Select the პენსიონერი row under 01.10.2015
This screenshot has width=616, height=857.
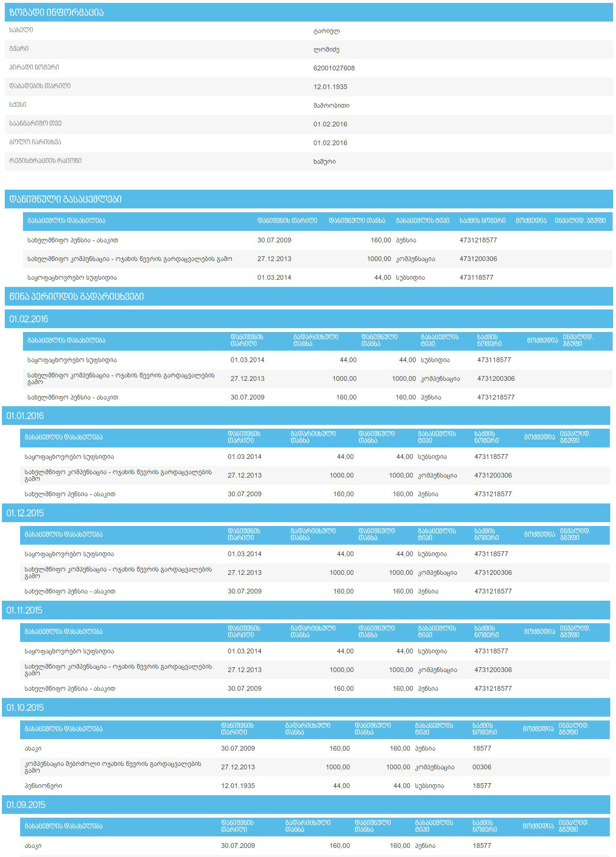tap(44, 786)
